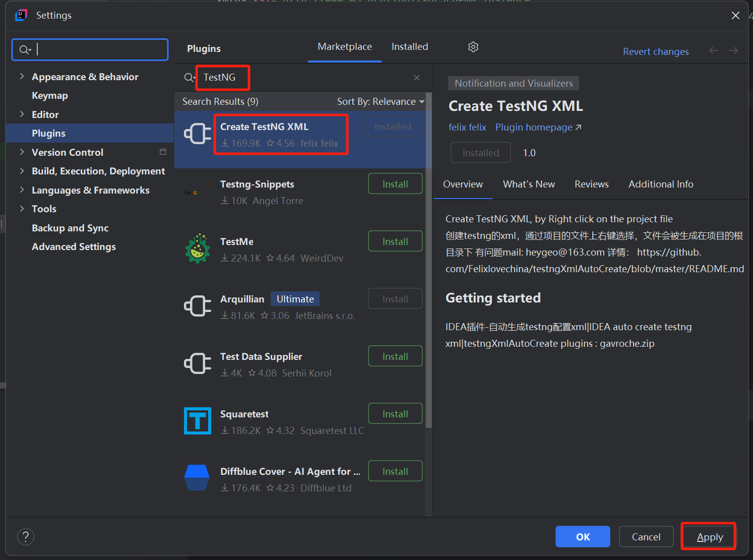Click the Create TestNG XML plugin icon
The height and width of the screenshot is (560, 753).
198,134
